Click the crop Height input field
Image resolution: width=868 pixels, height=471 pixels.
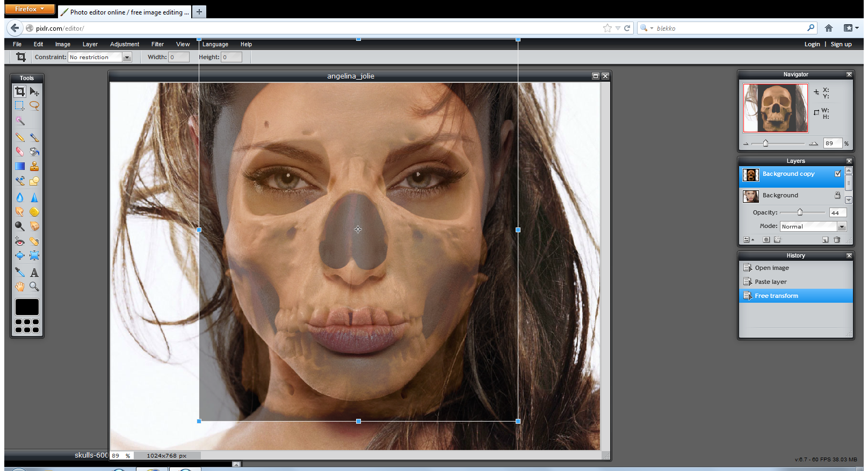(x=232, y=57)
